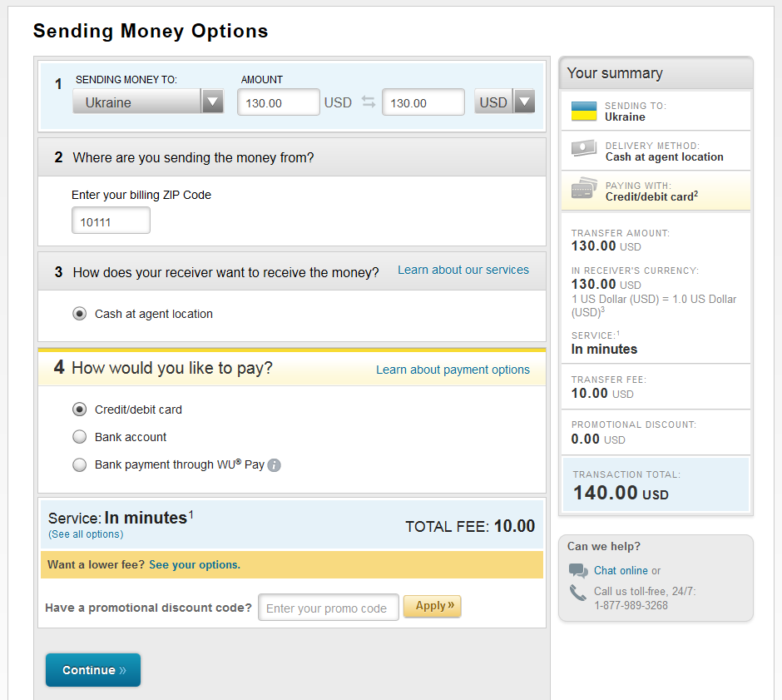The image size is (782, 700).
Task: Open the Ukraine destination country dropdown
Action: (148, 102)
